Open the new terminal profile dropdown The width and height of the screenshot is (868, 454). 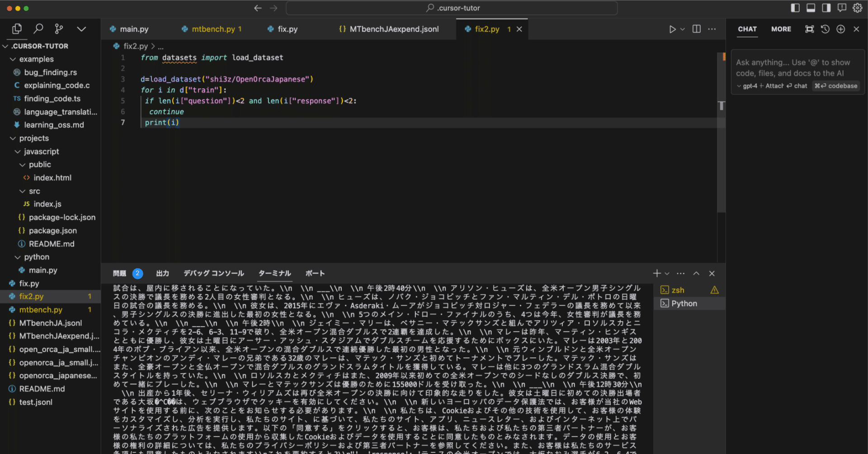tap(667, 273)
